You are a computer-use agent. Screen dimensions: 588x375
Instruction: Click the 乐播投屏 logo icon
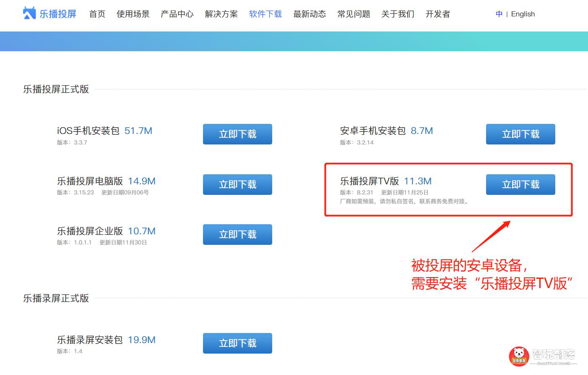pyautogui.click(x=29, y=13)
